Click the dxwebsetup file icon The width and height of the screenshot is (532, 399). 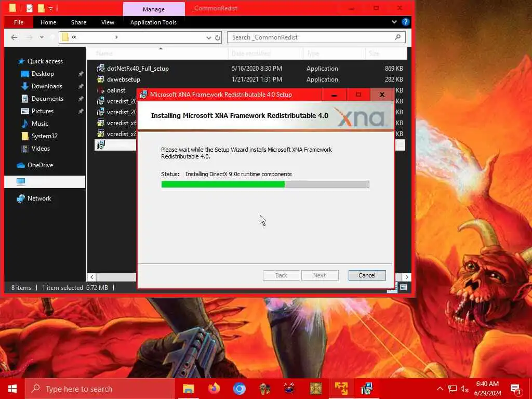pyautogui.click(x=100, y=79)
